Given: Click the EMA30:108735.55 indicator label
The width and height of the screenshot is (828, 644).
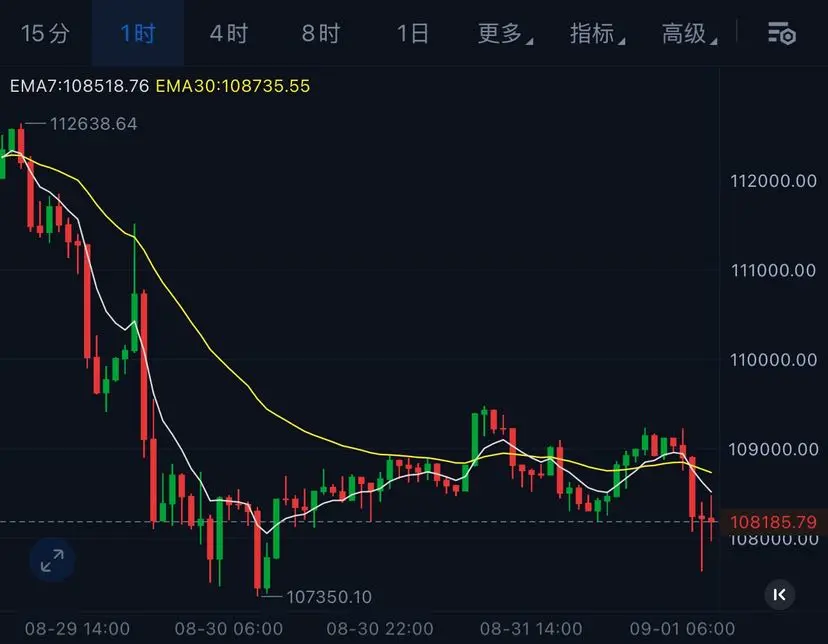Looking at the screenshot, I should point(233,86).
